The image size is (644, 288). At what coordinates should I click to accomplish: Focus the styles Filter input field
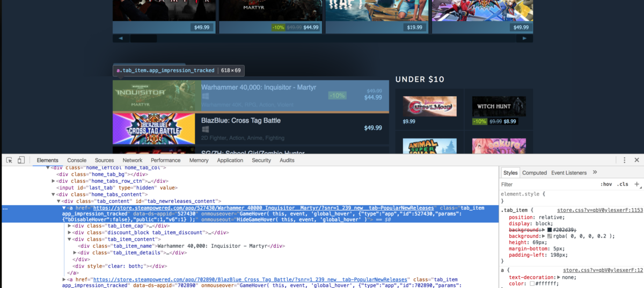547,184
